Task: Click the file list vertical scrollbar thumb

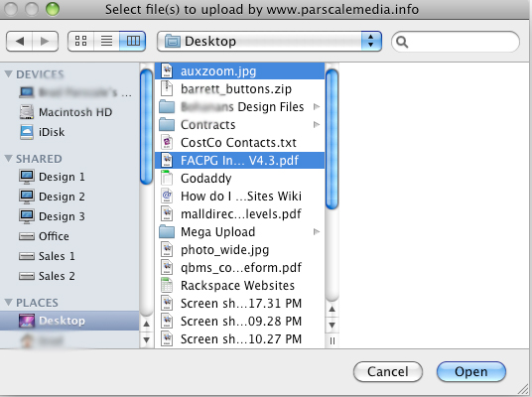Action: pyautogui.click(x=332, y=138)
